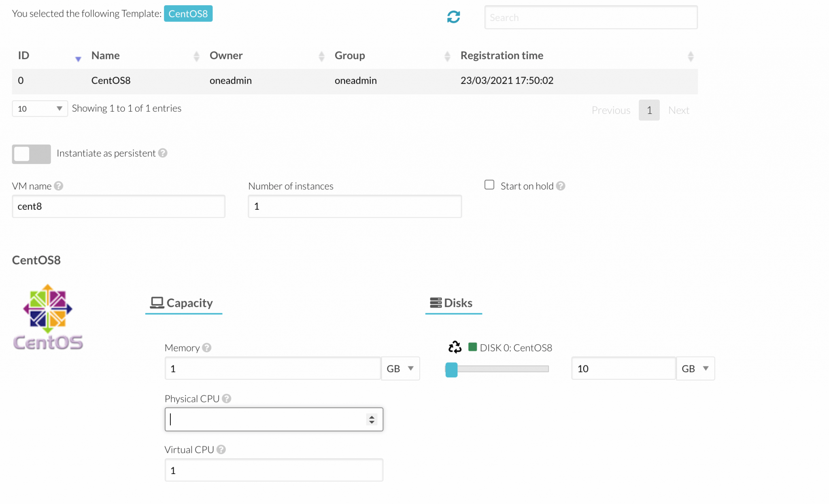Open the Memory unit GB dropdown

tap(400, 368)
